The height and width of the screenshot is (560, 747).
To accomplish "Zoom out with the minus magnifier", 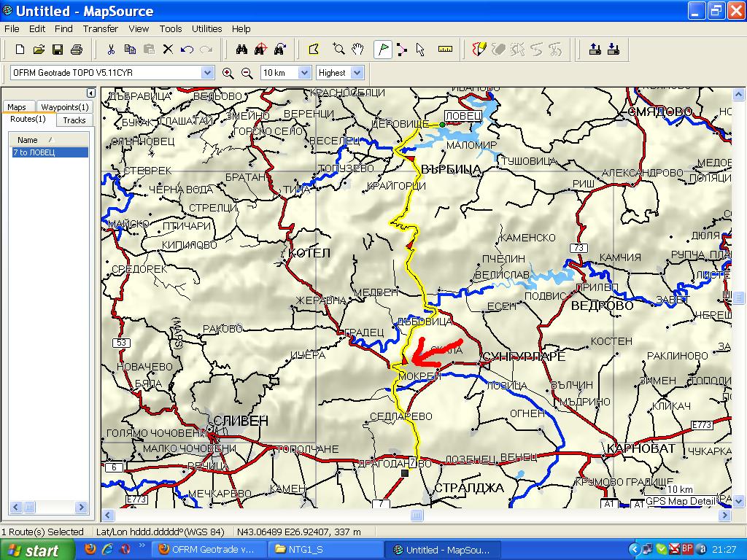I will (247, 73).
